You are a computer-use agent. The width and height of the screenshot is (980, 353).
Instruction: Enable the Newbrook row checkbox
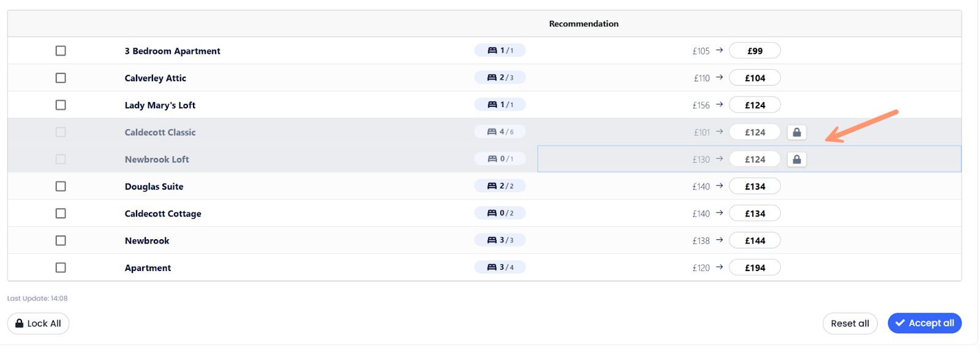[x=61, y=240]
